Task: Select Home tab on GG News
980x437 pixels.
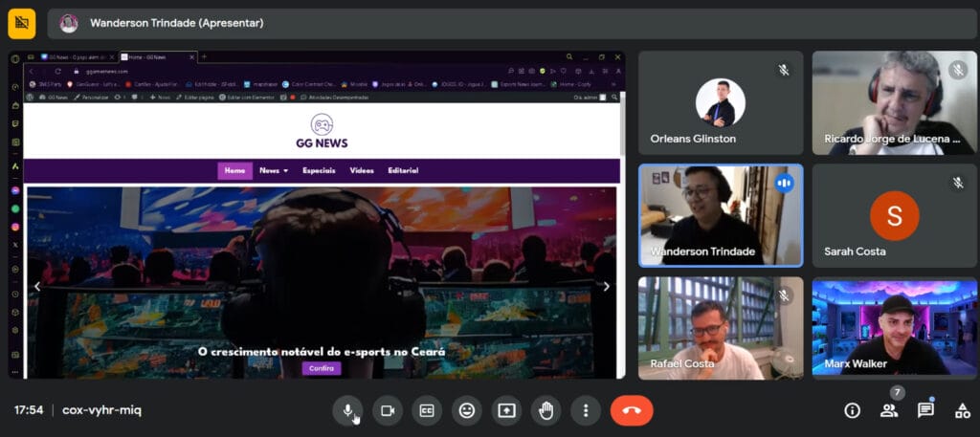Action: (234, 171)
